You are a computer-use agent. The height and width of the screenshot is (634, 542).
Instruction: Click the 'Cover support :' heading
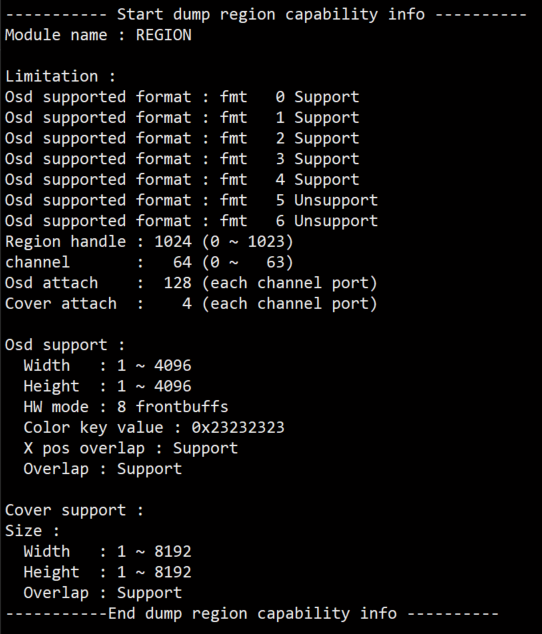[x=74, y=510]
